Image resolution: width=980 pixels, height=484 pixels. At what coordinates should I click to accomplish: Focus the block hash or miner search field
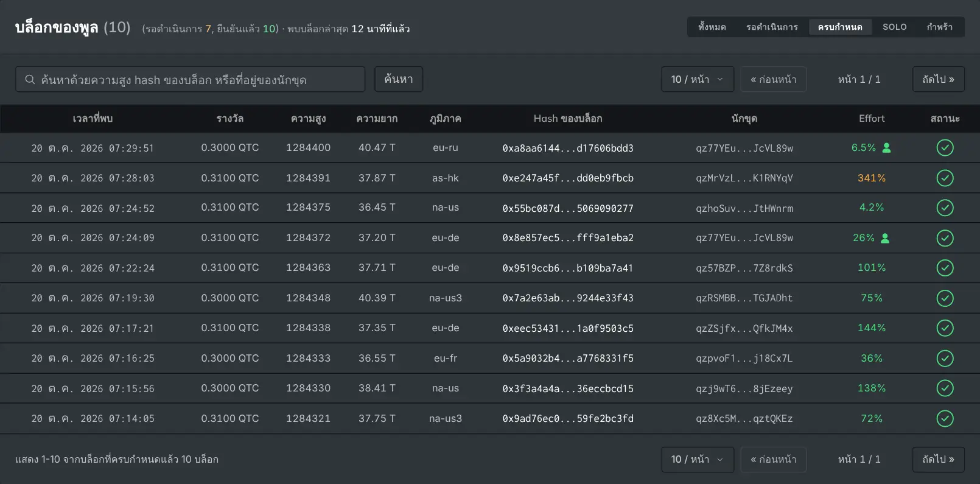[190, 79]
